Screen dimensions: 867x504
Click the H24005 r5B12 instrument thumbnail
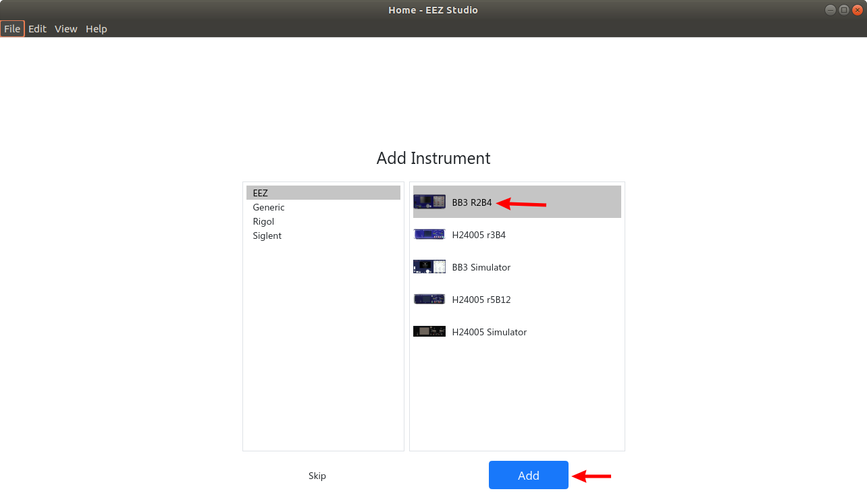tap(429, 299)
